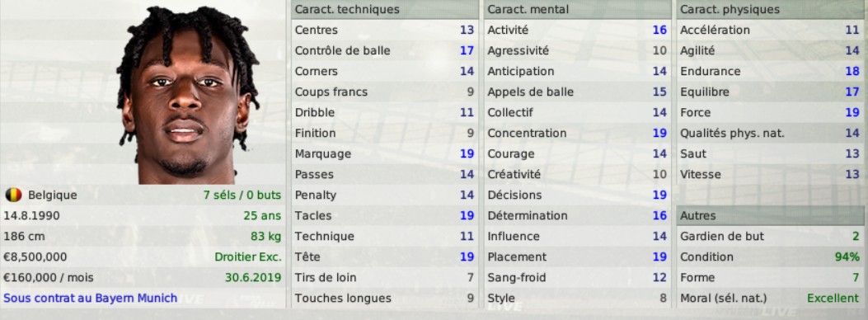Click the Caract. mental header
The height and width of the screenshot is (320, 868).
pyautogui.click(x=577, y=9)
